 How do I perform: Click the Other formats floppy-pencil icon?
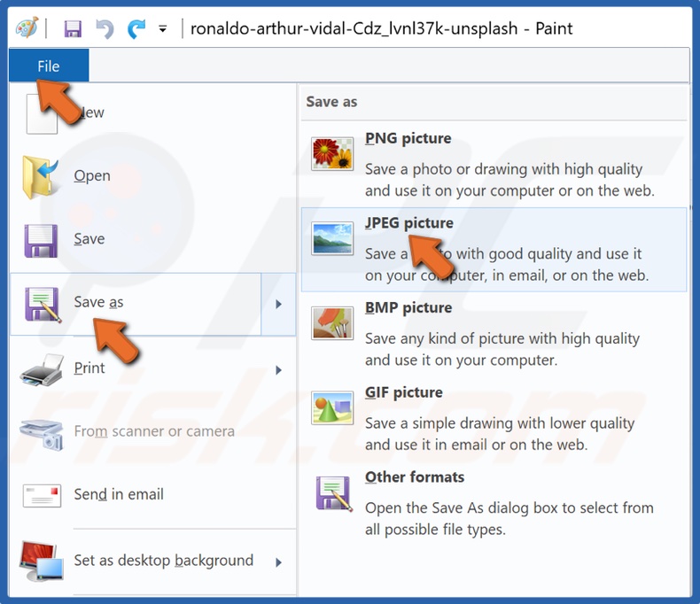pos(333,493)
